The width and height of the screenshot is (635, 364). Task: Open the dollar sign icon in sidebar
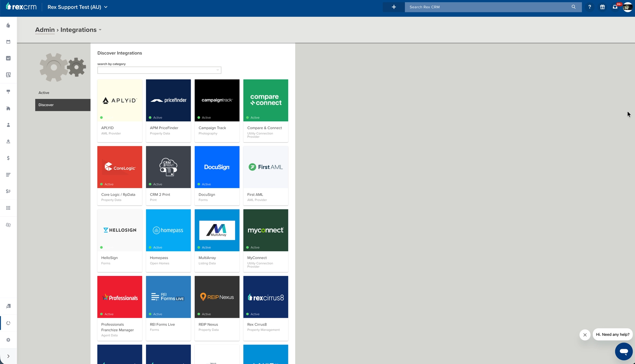(8, 158)
